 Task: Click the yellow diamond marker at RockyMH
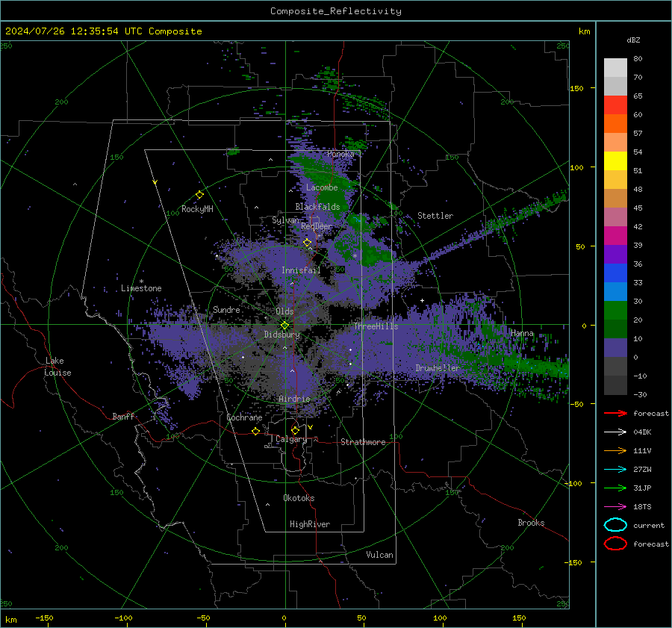[x=199, y=195]
